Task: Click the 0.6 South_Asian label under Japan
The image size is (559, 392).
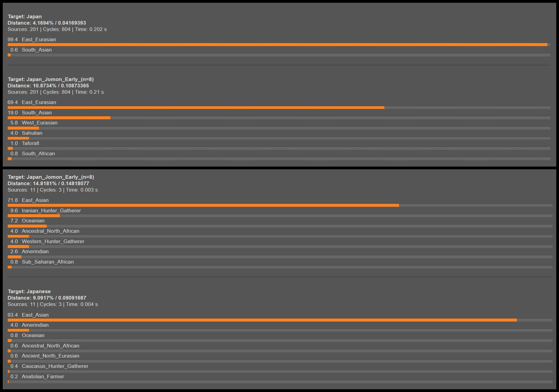Action: pos(31,50)
